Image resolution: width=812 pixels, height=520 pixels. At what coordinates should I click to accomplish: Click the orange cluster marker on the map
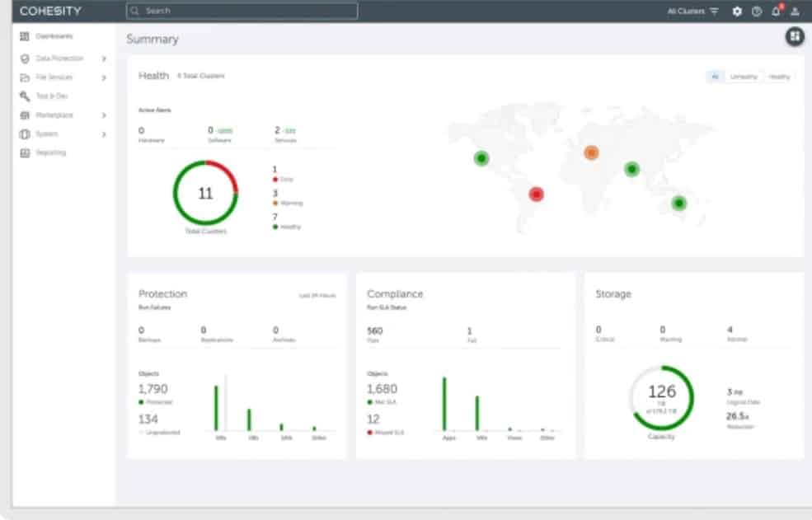coord(591,152)
